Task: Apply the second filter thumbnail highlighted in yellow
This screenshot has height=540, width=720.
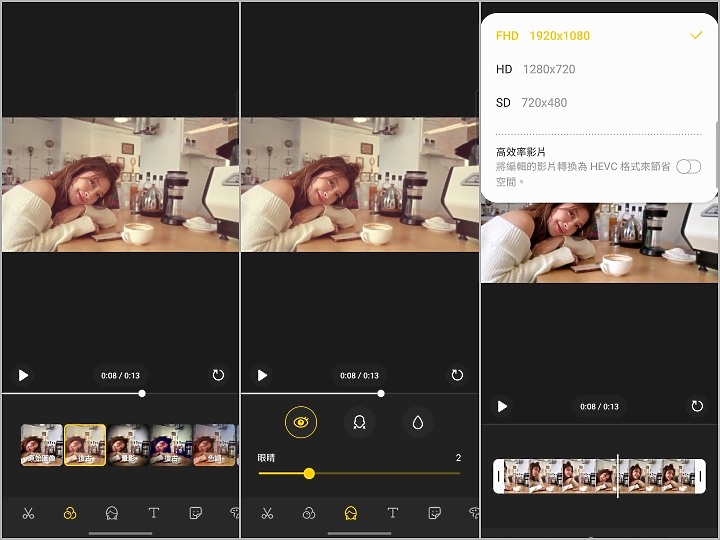Action: pyautogui.click(x=85, y=445)
